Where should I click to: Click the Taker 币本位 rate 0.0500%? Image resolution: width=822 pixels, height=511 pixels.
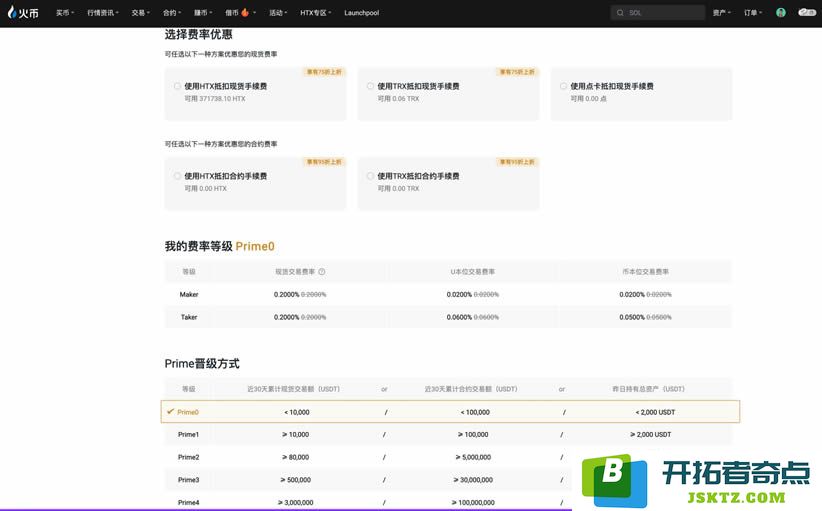click(632, 317)
